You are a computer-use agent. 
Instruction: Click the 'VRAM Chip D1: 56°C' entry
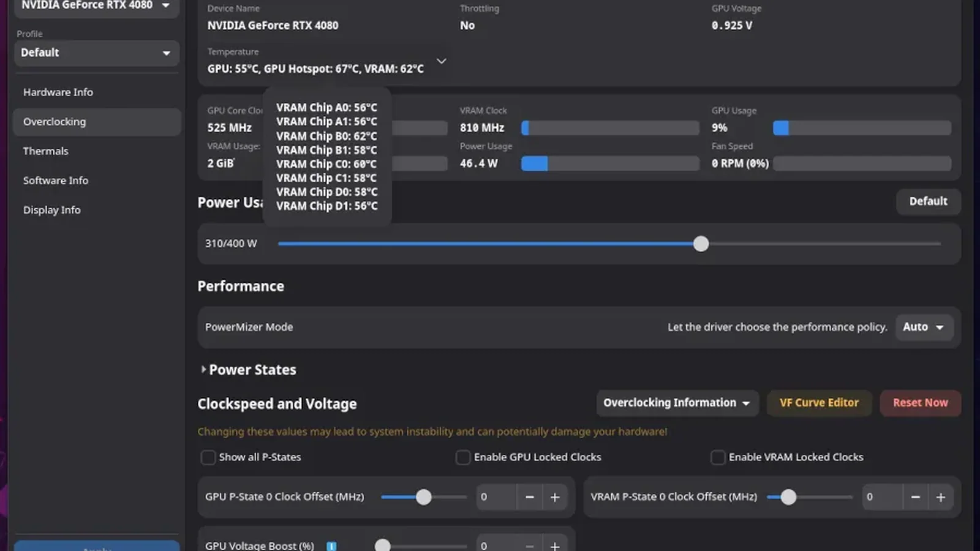pos(326,206)
